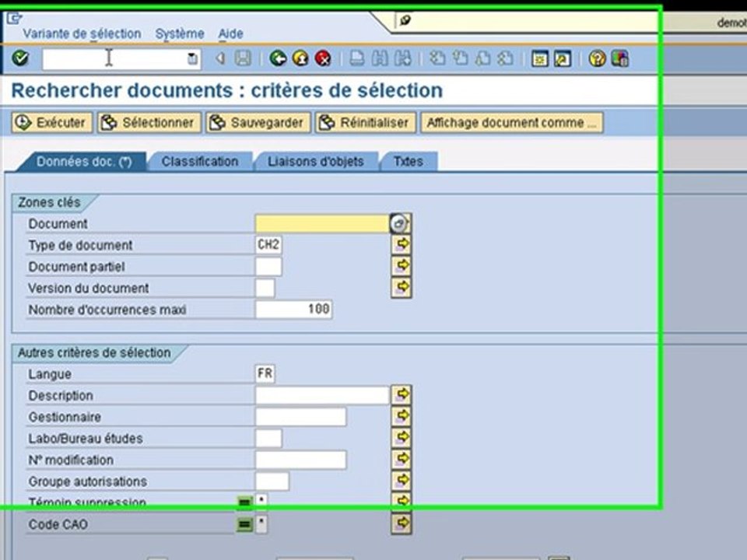Click the Labo/Bureau études input field

click(x=268, y=438)
